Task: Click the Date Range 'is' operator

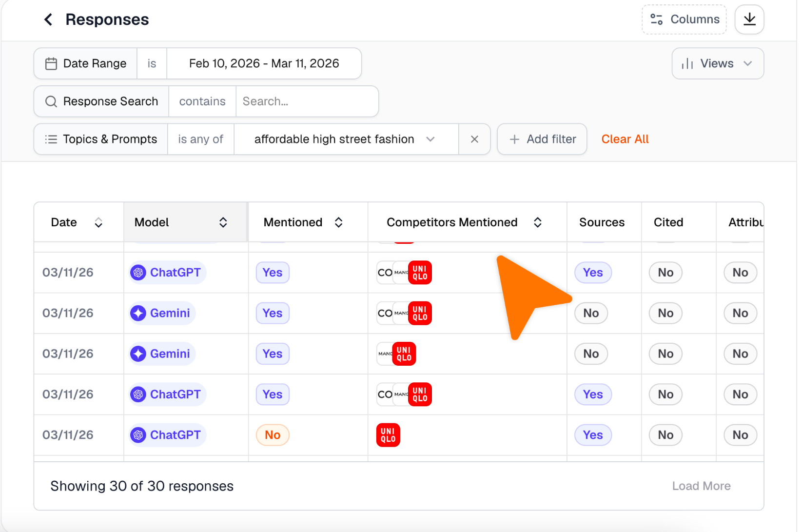Action: (x=152, y=63)
